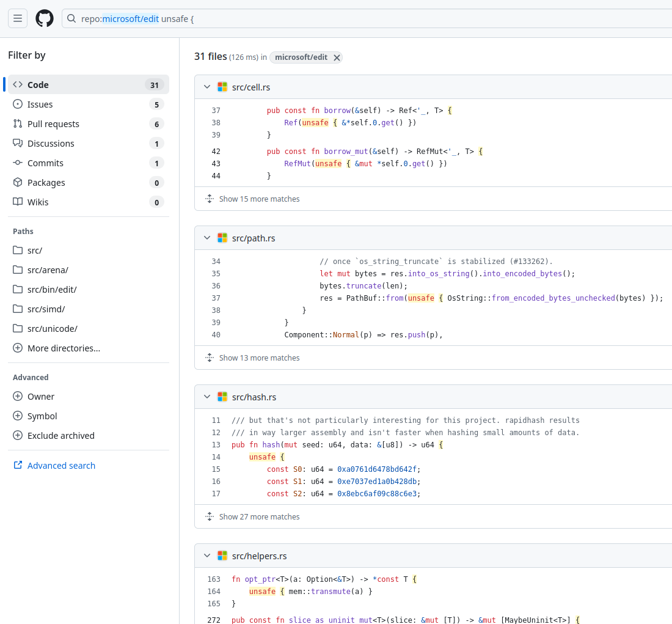Click the plus icon next to Exclude archived
The width and height of the screenshot is (672, 624).
(18, 435)
